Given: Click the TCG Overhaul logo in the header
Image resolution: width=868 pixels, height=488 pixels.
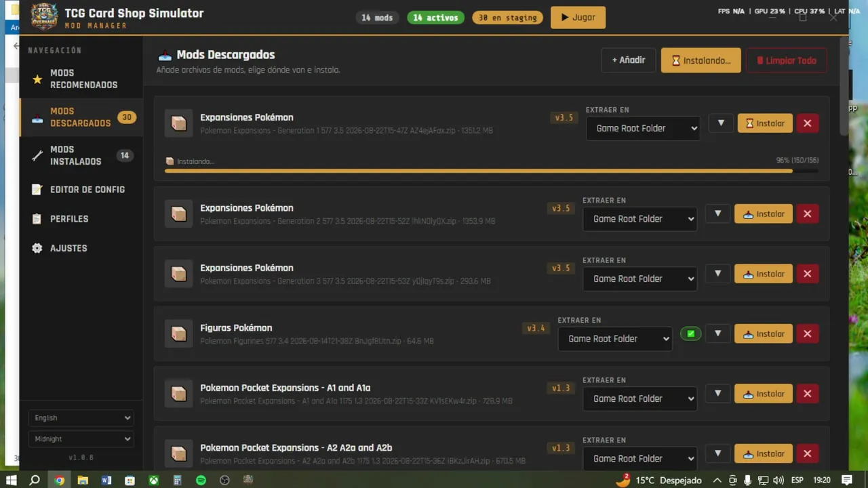Looking at the screenshot, I should 44,17.
